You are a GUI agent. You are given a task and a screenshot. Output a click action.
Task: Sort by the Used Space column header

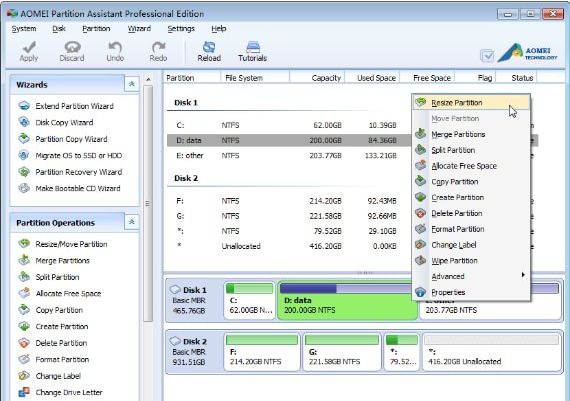pyautogui.click(x=372, y=77)
